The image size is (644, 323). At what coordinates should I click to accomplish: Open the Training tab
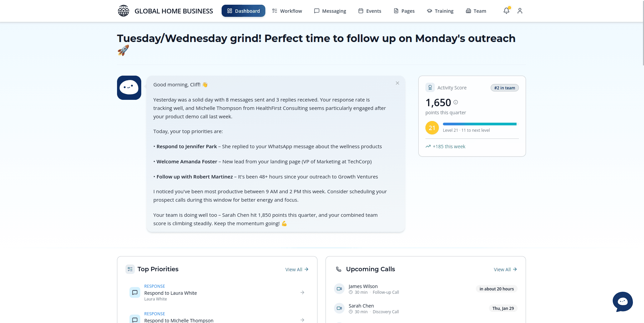440,11
